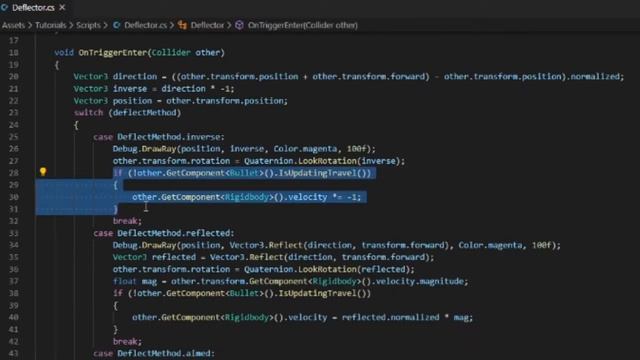Click 'Rigidbody' type on line 30
Image resolution: width=640 pixels, height=360 pixels.
point(247,197)
